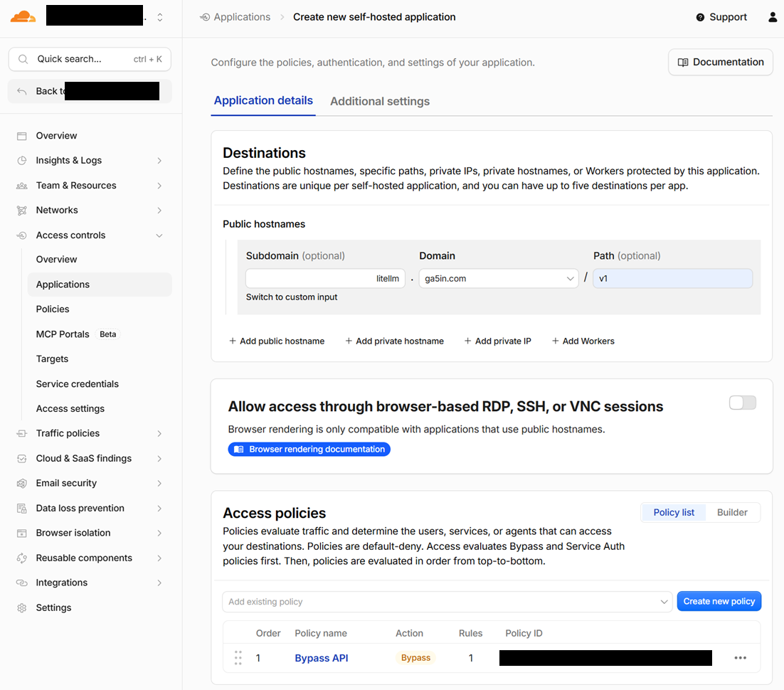Viewport: 784px width, 690px height.
Task: Click the Reusable components icon
Action: pos(21,558)
